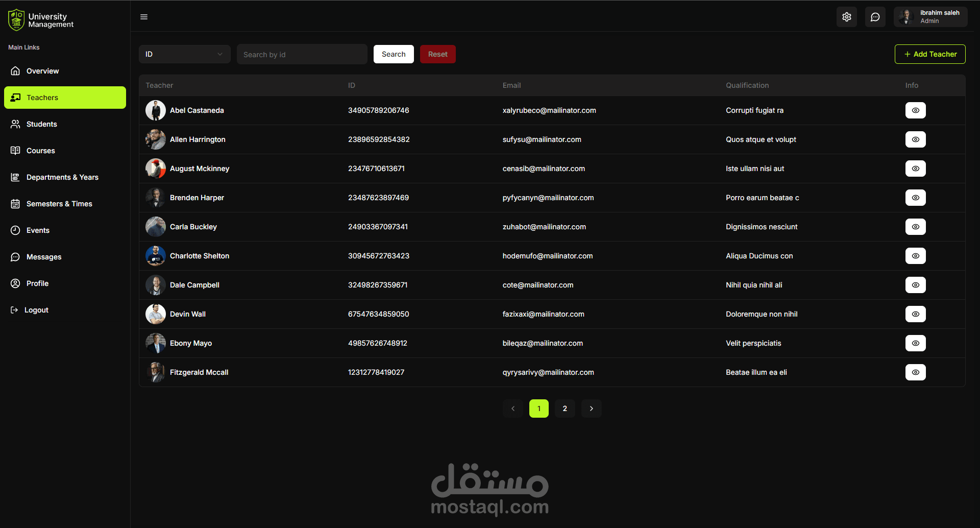The height and width of the screenshot is (528, 980).
Task: Click Devin Wall's avatar photo
Action: click(x=156, y=314)
